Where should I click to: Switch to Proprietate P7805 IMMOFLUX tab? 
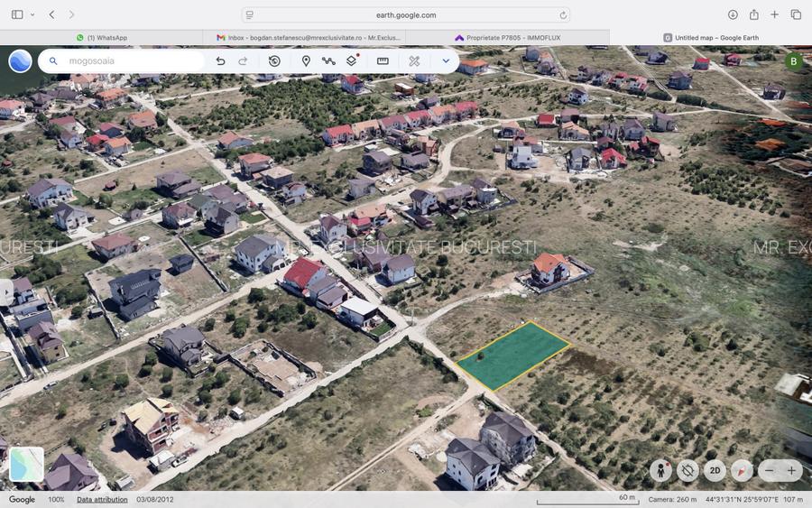pos(506,38)
